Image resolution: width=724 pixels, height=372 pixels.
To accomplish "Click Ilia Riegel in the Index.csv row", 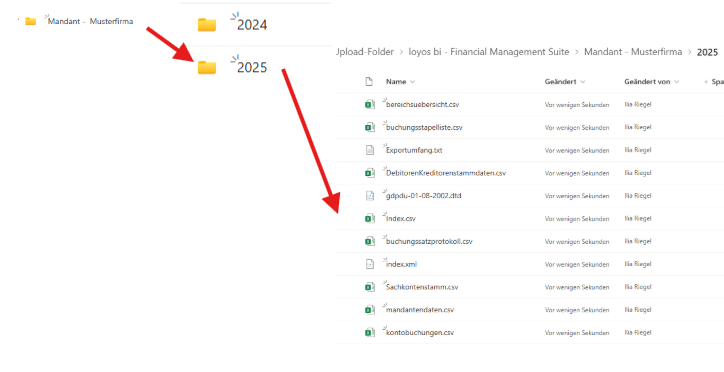I will coord(638,218).
